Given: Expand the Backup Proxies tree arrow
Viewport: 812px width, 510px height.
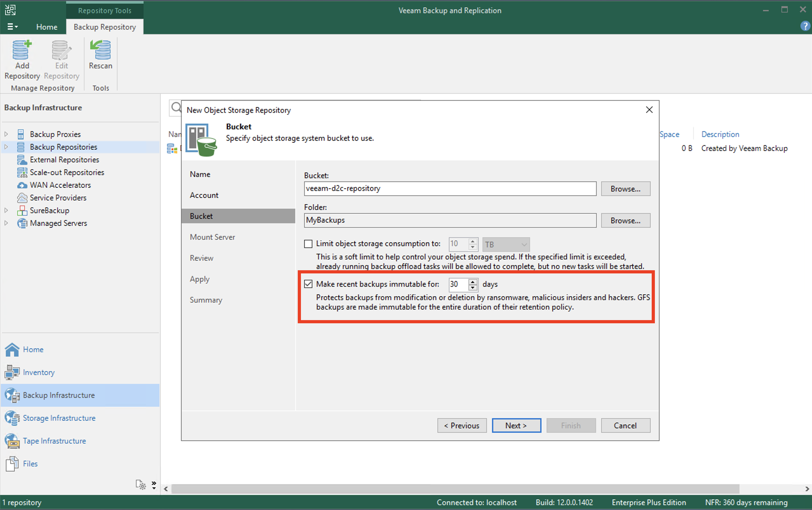Looking at the screenshot, I should pos(6,134).
